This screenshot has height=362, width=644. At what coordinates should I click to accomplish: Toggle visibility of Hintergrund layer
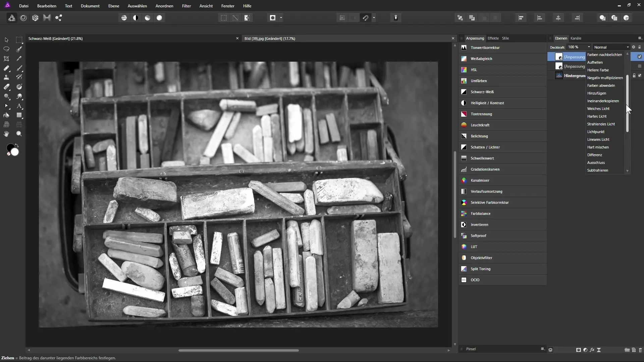click(x=640, y=75)
